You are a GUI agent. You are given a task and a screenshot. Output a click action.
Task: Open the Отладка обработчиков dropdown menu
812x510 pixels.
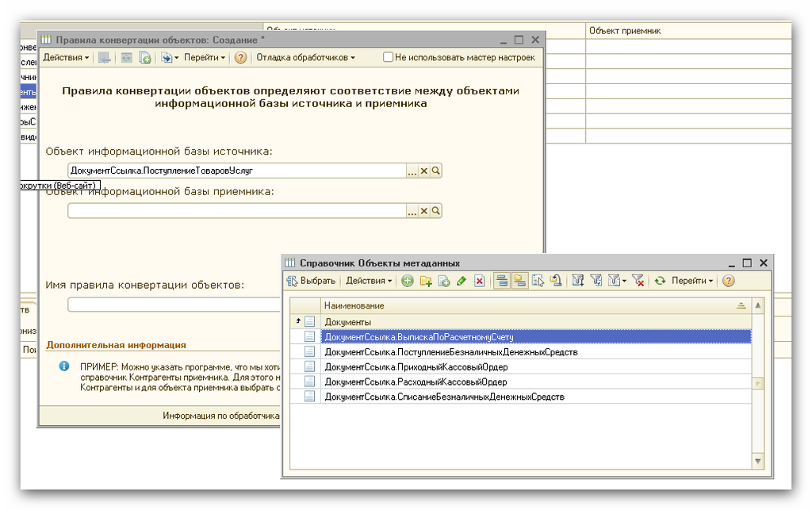pyautogui.click(x=305, y=57)
